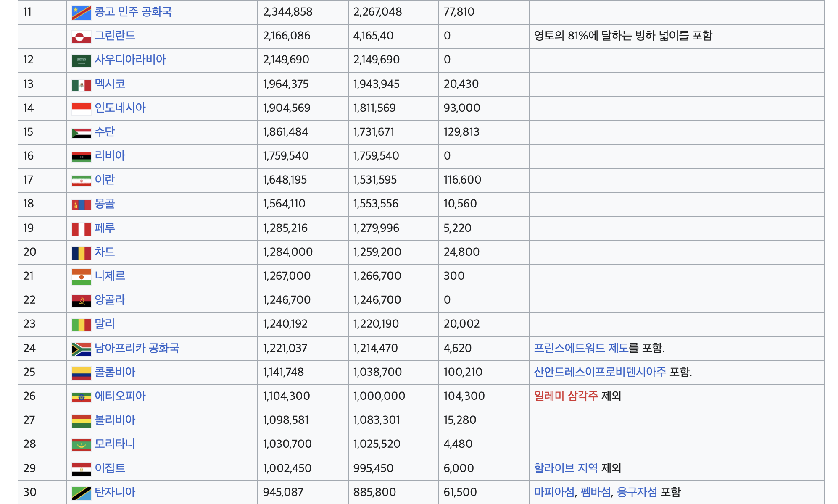Open the 펨바섬 link in Tanzania row
838x504 pixels.
(596, 492)
